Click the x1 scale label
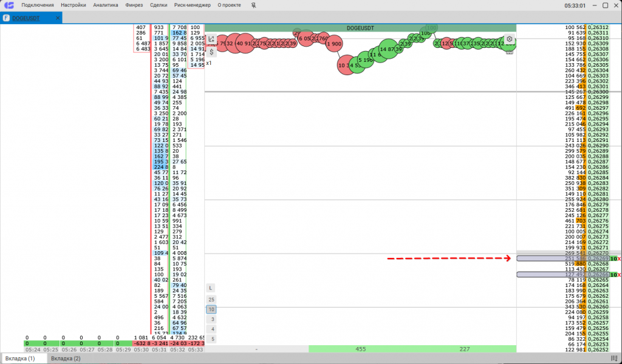Screen dimensions: 622x364 [209, 63]
